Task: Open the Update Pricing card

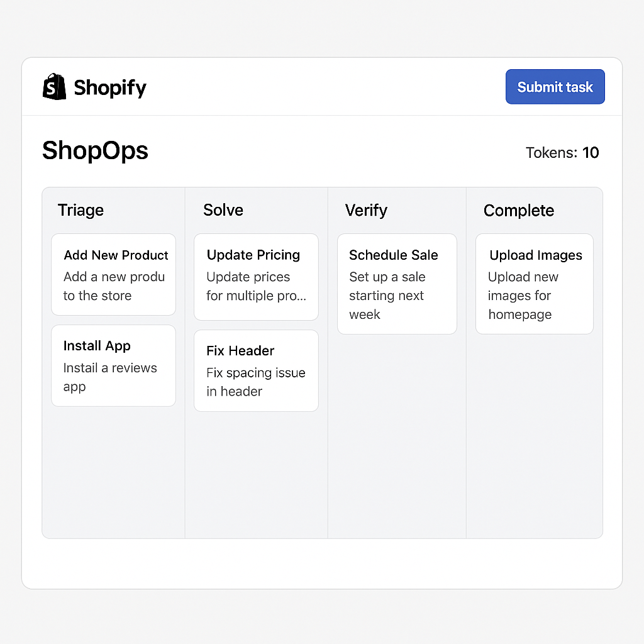Action: [256, 277]
